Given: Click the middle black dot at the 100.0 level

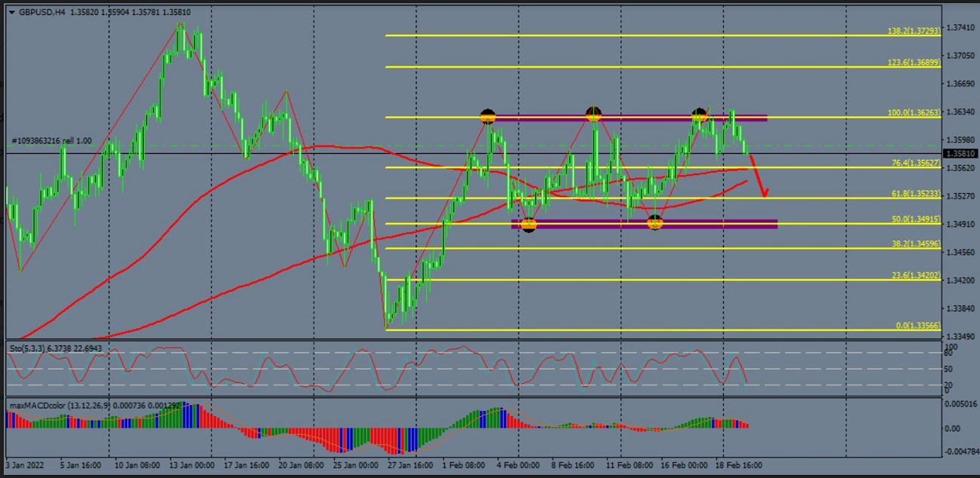Looking at the screenshot, I should coord(593,115).
